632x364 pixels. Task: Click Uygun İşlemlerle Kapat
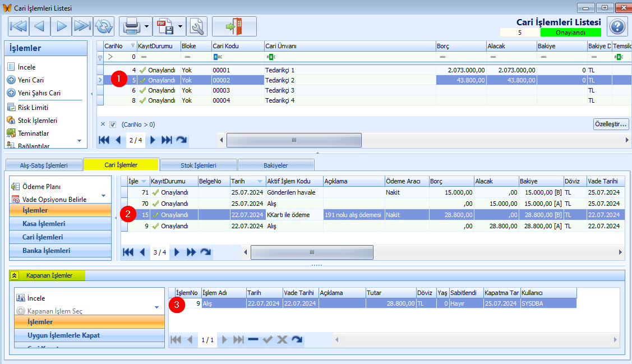(64, 335)
